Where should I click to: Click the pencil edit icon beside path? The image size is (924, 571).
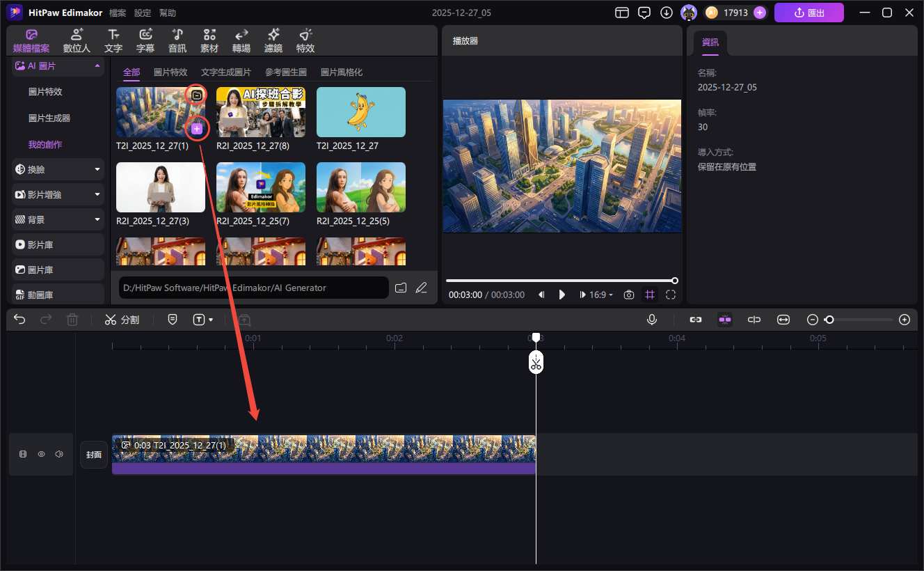421,288
